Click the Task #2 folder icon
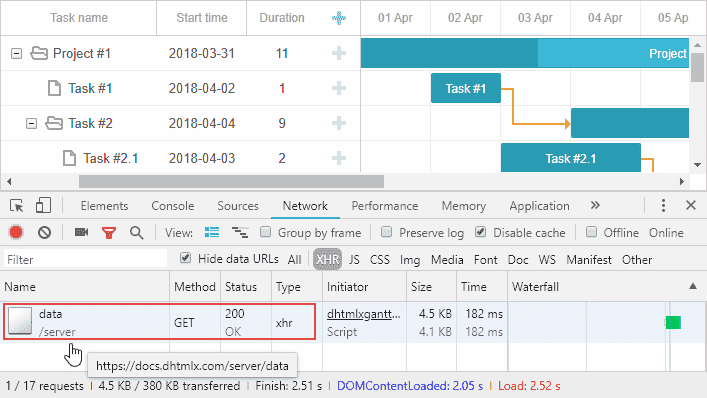The height and width of the screenshot is (398, 707). coord(54,123)
